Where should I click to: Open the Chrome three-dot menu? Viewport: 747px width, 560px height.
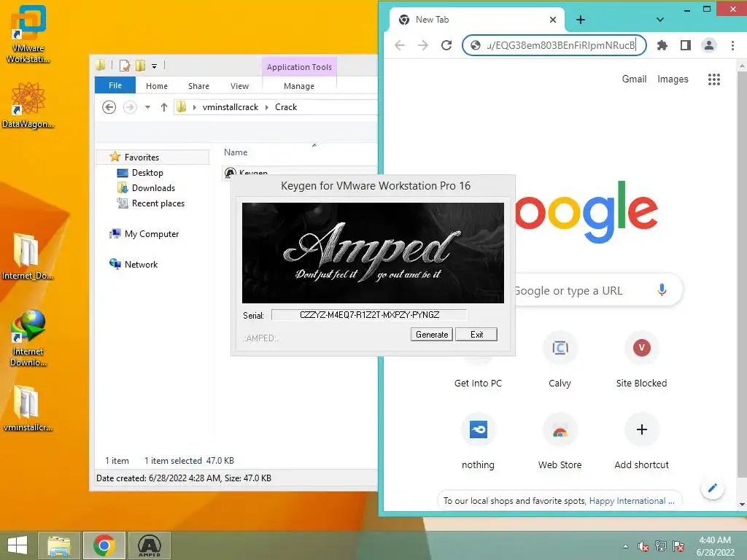click(x=732, y=45)
